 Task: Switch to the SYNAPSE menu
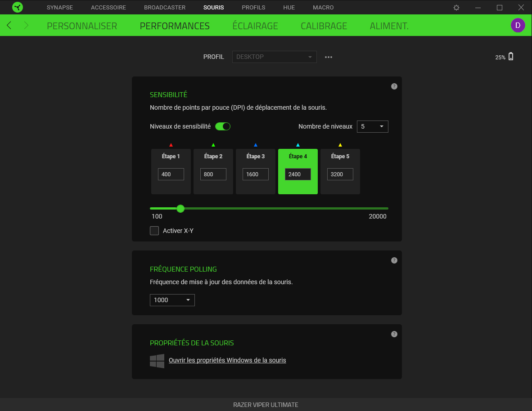click(x=60, y=8)
